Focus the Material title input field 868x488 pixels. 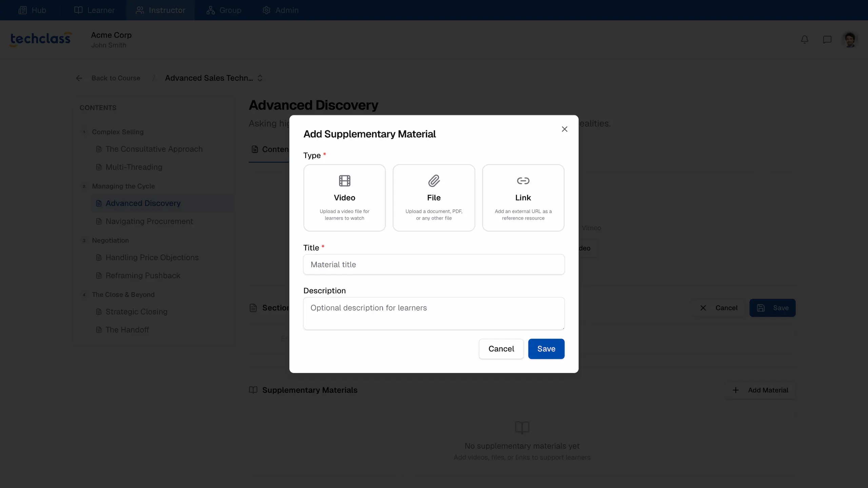point(434,265)
